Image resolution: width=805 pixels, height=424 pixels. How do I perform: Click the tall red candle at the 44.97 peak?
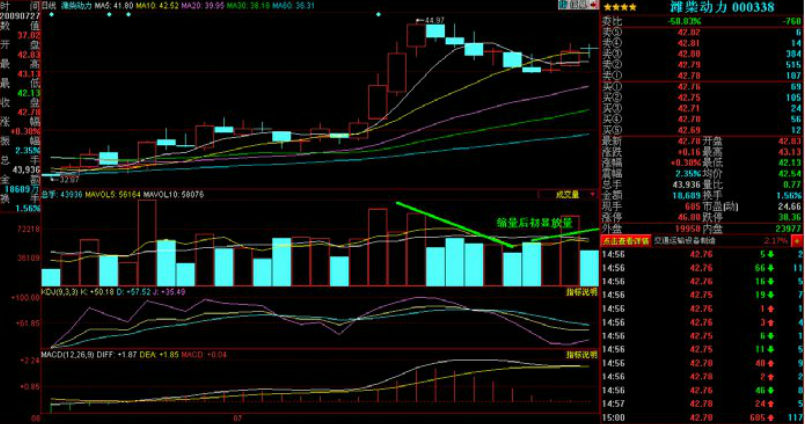[416, 35]
